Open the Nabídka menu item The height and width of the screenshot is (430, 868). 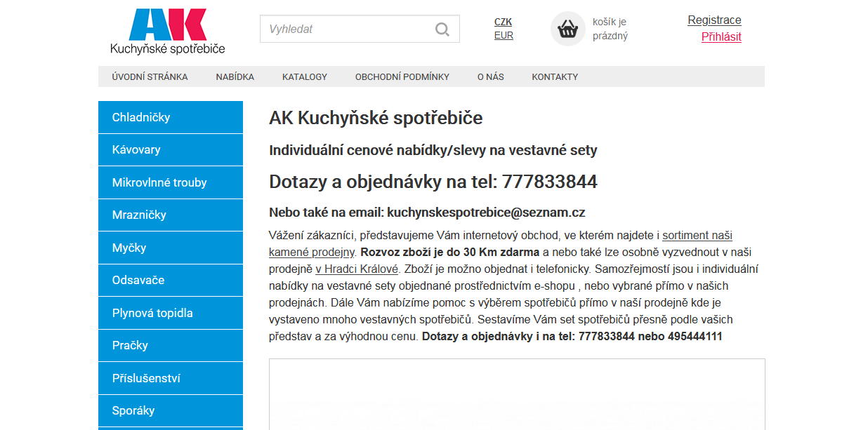[x=235, y=76]
